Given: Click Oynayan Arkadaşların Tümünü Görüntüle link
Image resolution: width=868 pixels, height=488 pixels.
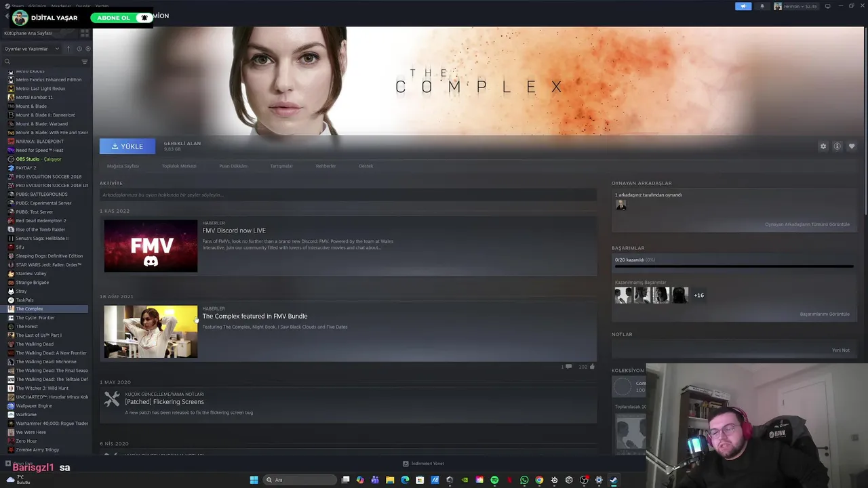Looking at the screenshot, I should [x=807, y=224].
